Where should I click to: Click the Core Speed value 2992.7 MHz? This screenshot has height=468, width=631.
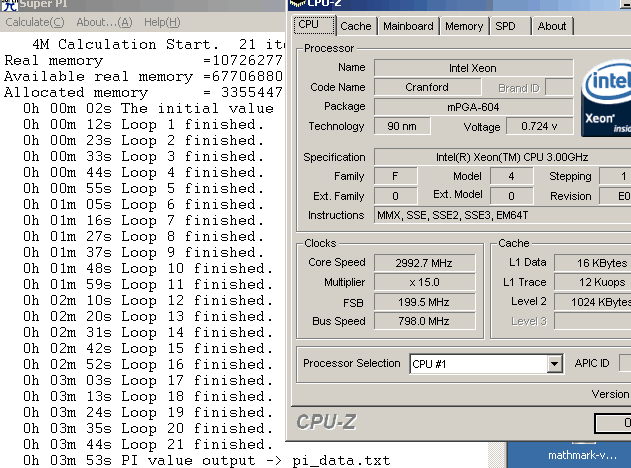(425, 263)
